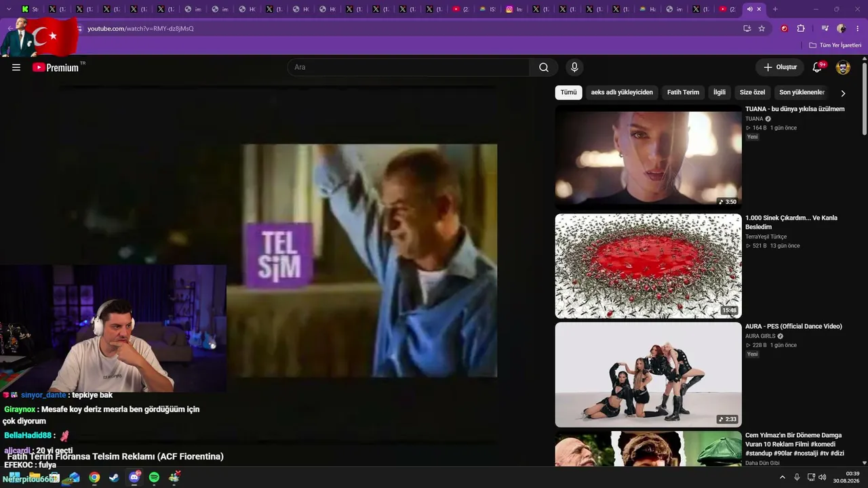This screenshot has width=868, height=488.
Task: Open Steam from taskbar
Action: (x=114, y=478)
